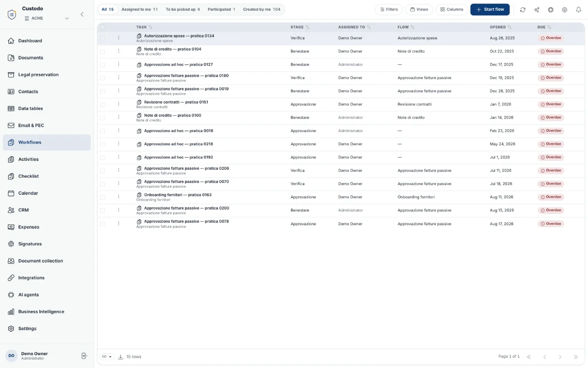The height and width of the screenshot is (368, 588).
Task: Open task Approvazione fatture passive pratica 0200
Action: (x=186, y=208)
